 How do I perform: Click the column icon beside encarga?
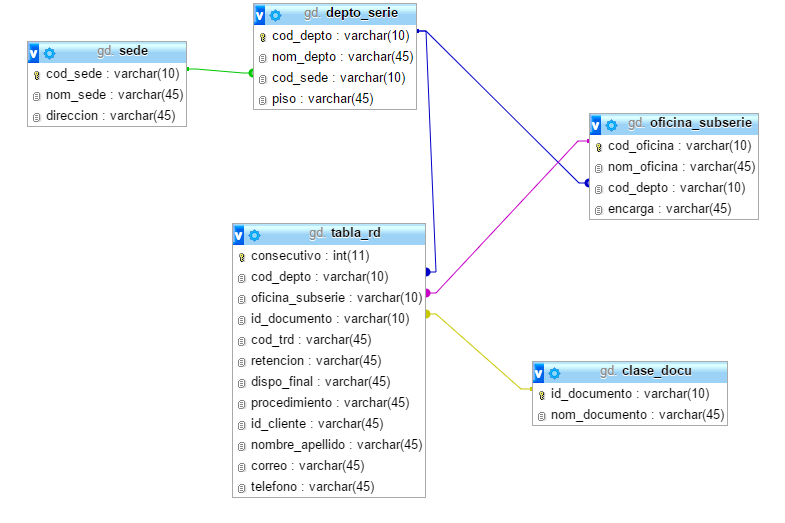pyautogui.click(x=598, y=211)
